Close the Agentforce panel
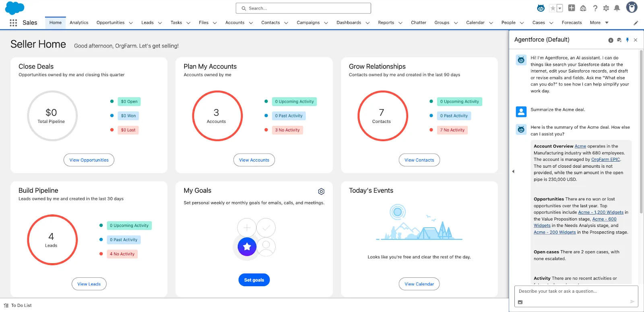 [636, 40]
